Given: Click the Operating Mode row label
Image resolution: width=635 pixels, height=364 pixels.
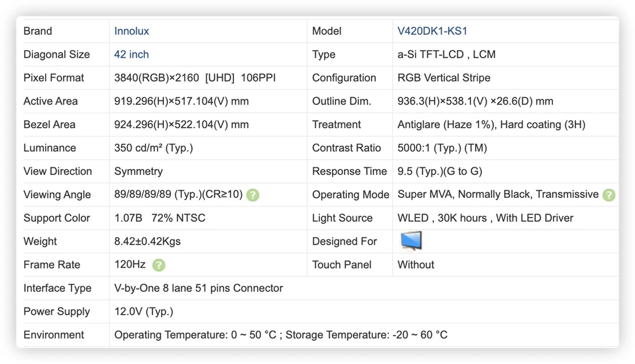Looking at the screenshot, I should 351,195.
